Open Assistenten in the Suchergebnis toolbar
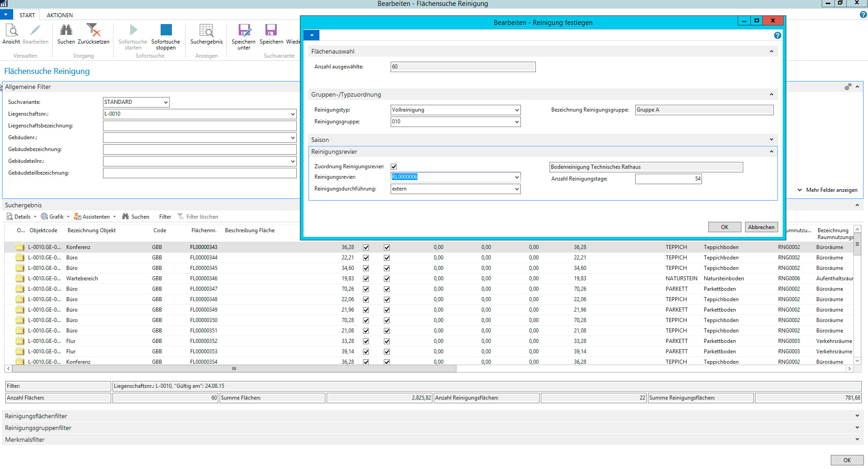 [93, 217]
